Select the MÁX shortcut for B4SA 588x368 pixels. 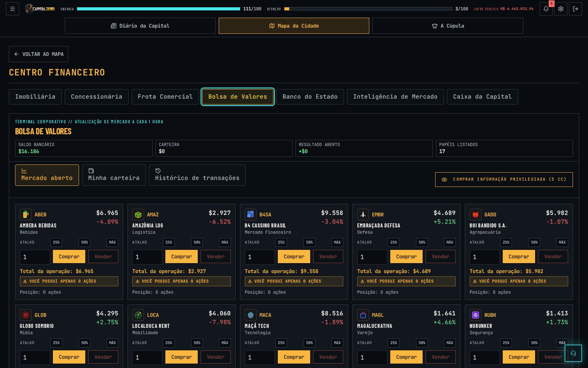337,242
